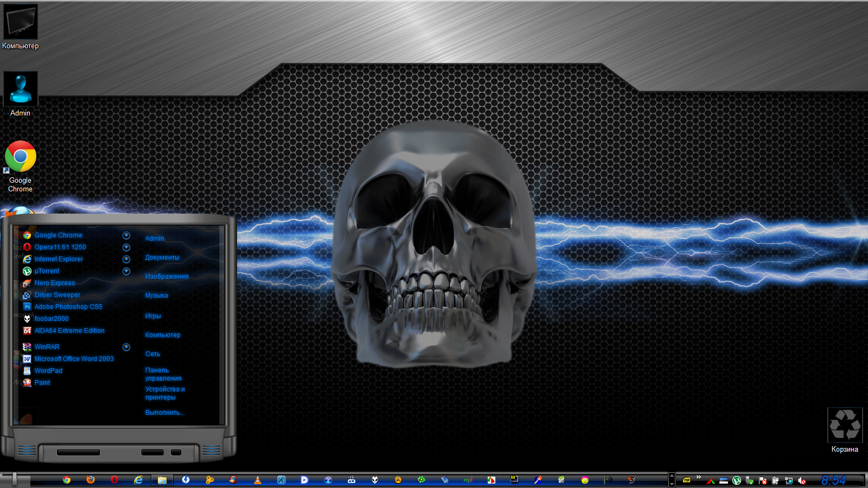Image resolution: width=868 pixels, height=488 pixels.
Task: Click the Opera icon in the taskbar
Action: (114, 480)
